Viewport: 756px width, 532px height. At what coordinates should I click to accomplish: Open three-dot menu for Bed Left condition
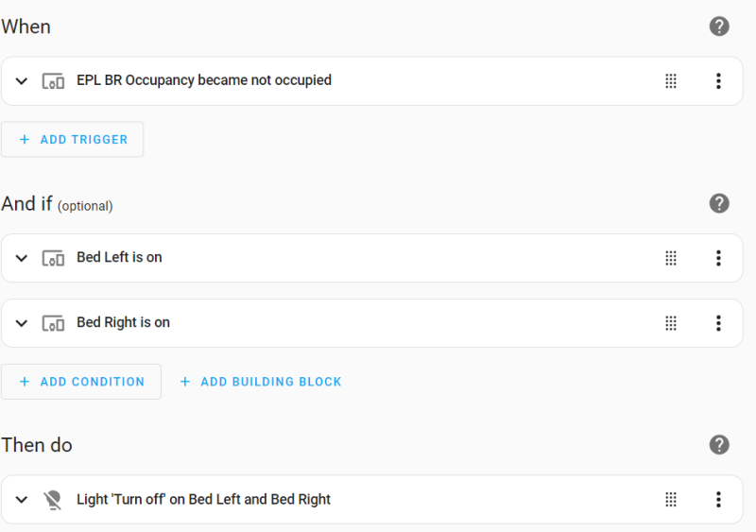[x=718, y=258]
